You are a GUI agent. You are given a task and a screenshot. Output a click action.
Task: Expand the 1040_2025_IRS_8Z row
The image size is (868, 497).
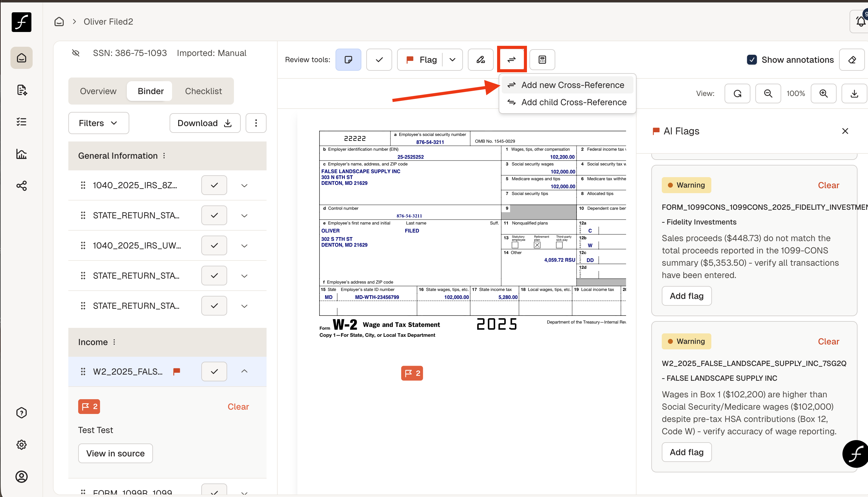[244, 185]
